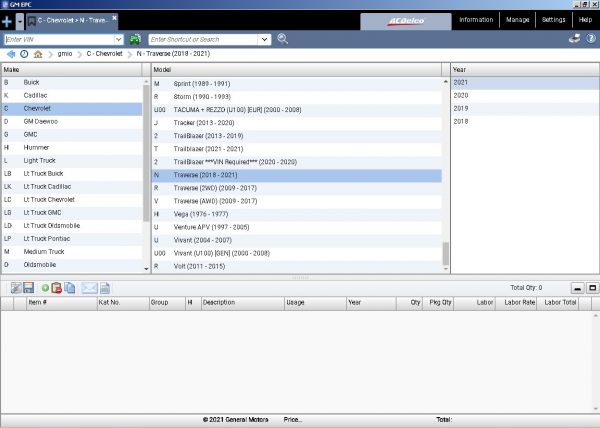The width and height of the screenshot is (600, 428).
Task: Select Tracker (2013 - 2020) model
Action: [297, 123]
